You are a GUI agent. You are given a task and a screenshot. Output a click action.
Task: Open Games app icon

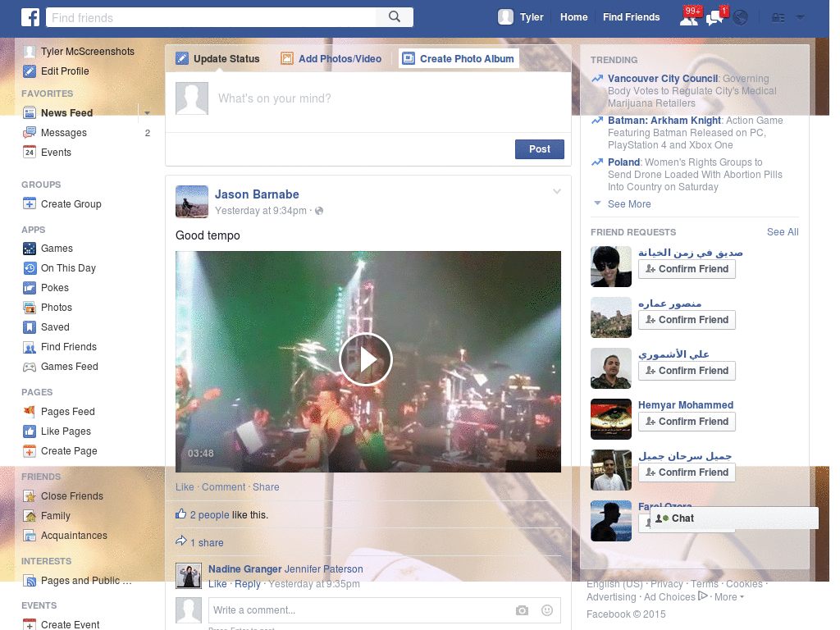[x=30, y=249]
